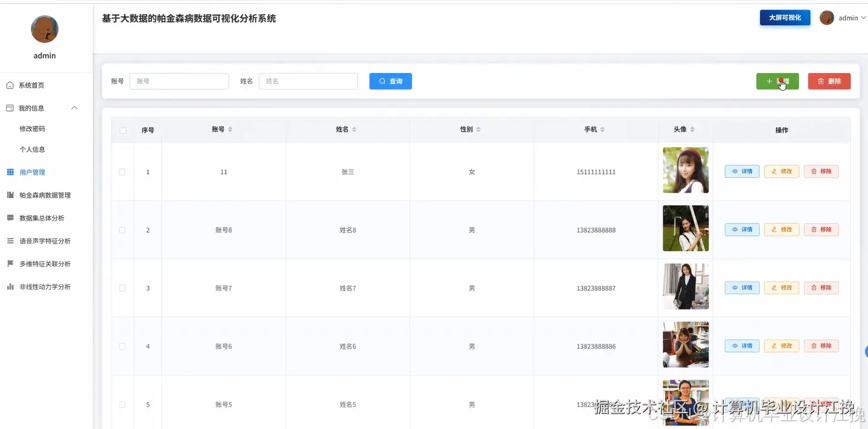The height and width of the screenshot is (429, 868).
Task: Click the green add button
Action: (777, 81)
